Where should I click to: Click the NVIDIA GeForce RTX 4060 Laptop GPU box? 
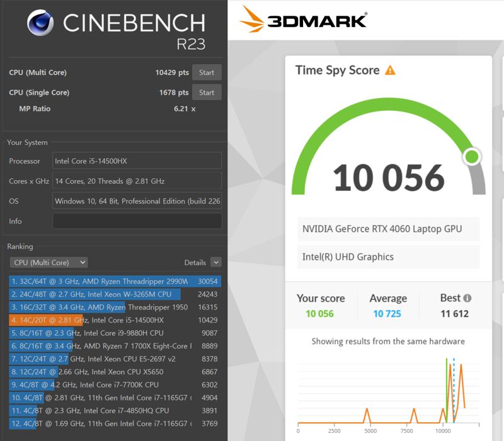(388, 229)
